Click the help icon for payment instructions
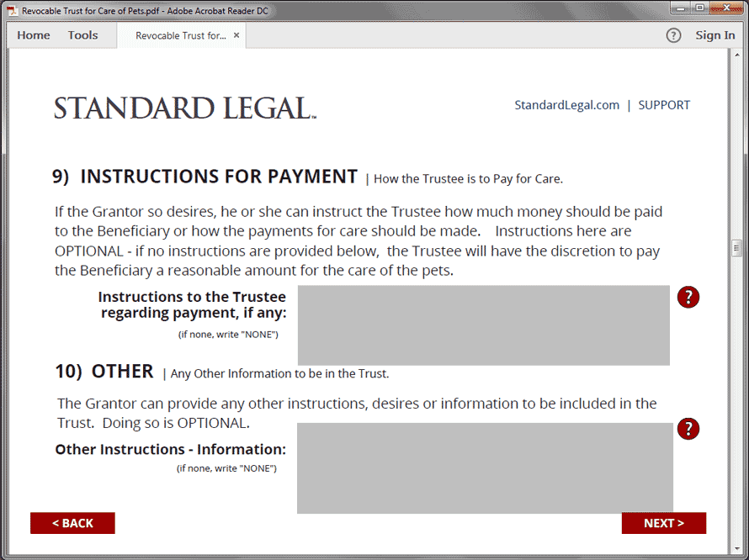The height and width of the screenshot is (560, 749). click(x=688, y=297)
